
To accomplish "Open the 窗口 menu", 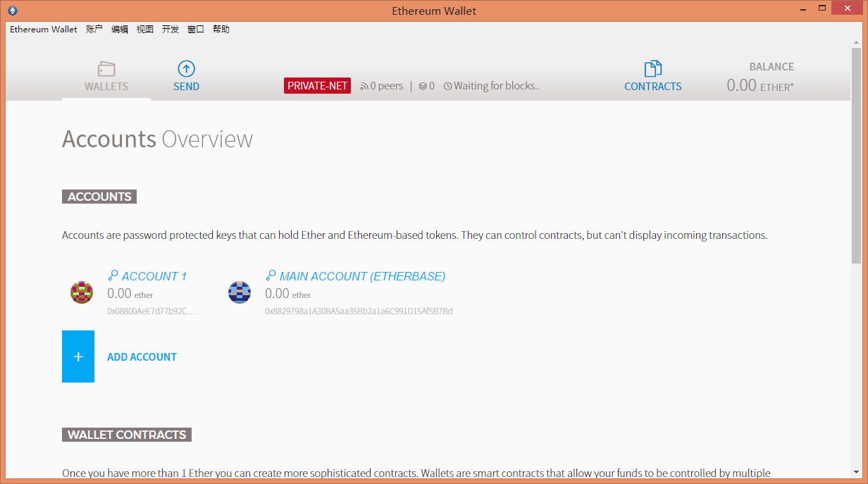I will (x=196, y=30).
